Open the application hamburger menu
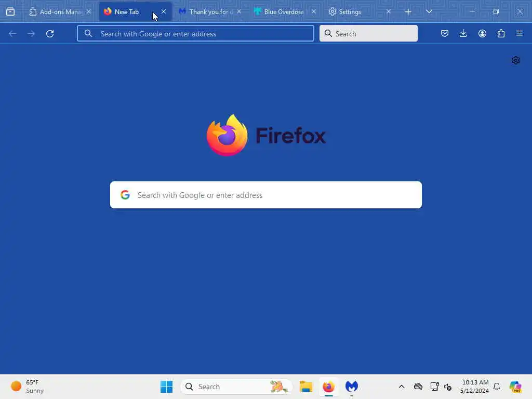The height and width of the screenshot is (399, 532). click(x=520, y=33)
